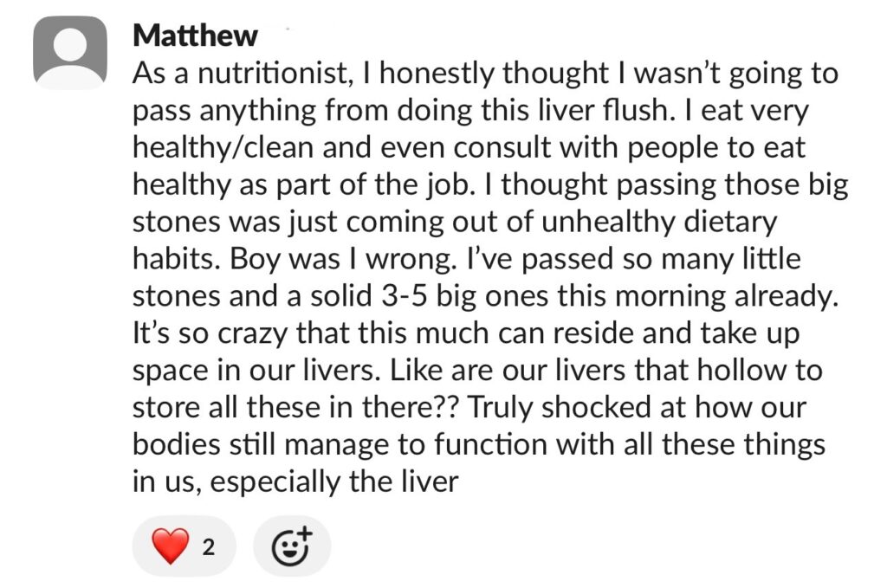Click the reaction count number 2

pos(209,547)
